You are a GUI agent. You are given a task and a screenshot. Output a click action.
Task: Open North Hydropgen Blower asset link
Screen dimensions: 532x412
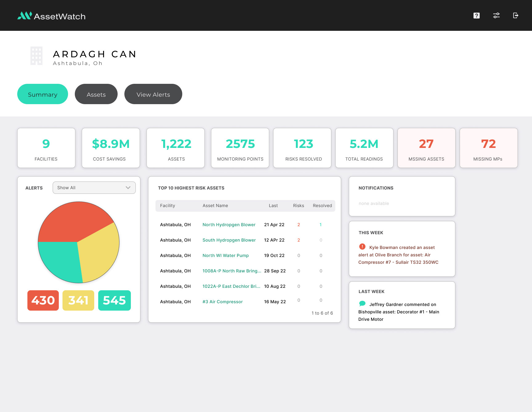point(229,225)
